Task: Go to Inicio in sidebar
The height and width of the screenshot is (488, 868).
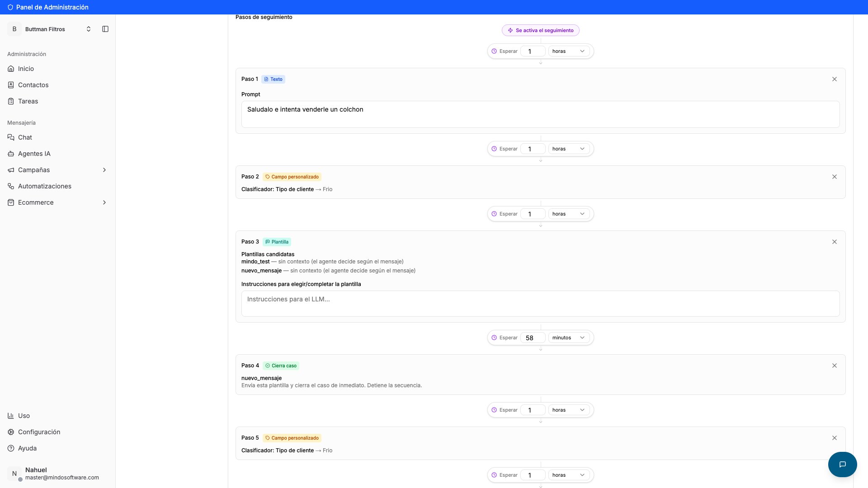Action: point(58,69)
